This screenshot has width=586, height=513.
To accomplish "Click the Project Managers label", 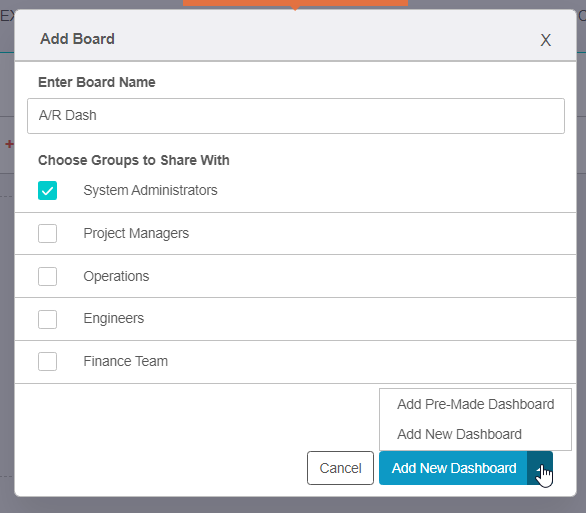I will pos(136,233).
